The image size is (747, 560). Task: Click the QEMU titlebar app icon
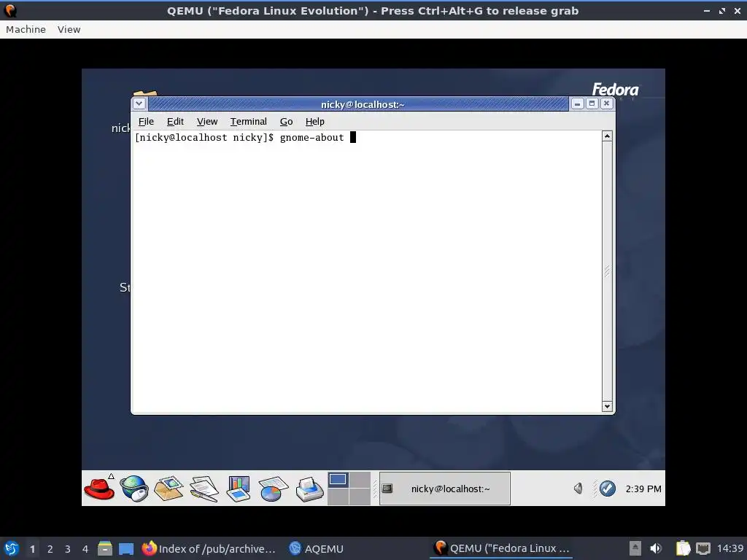(x=10, y=10)
